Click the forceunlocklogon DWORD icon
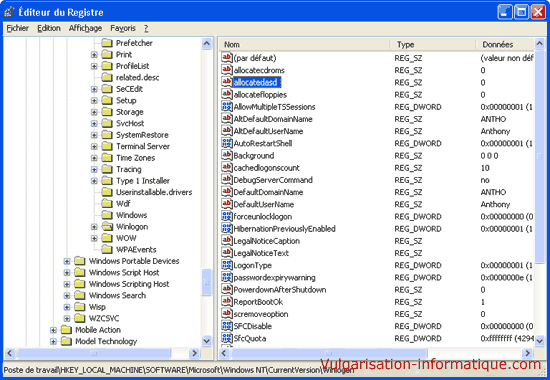 [227, 216]
